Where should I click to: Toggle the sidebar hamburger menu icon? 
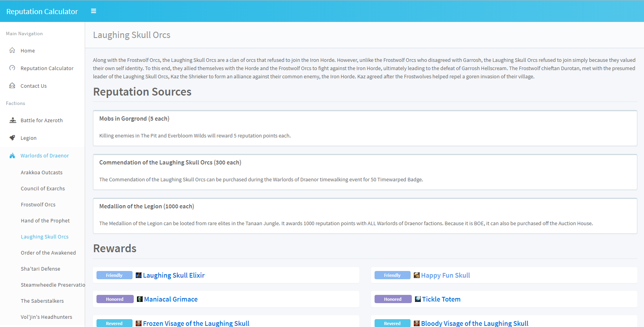(93, 11)
